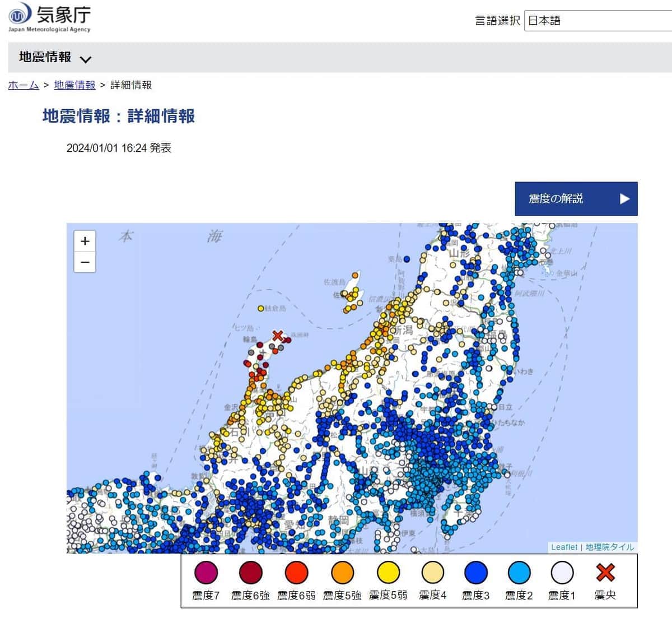Click the 震度5弱 yellow legend circle
The height and width of the screenshot is (623, 672).
click(x=388, y=573)
